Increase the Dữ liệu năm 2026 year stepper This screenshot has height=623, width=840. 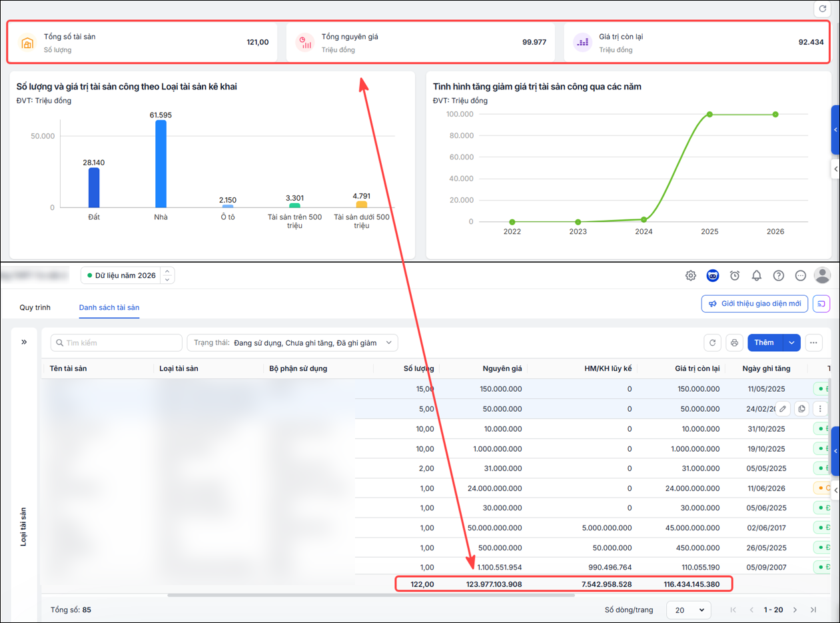point(168,271)
